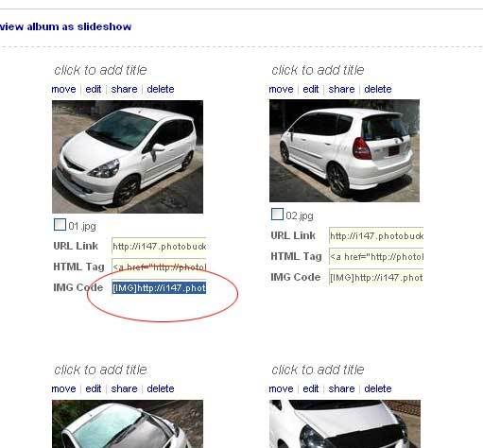The image size is (483, 448).
Task: Open view album as slideshow link
Action: point(65,26)
